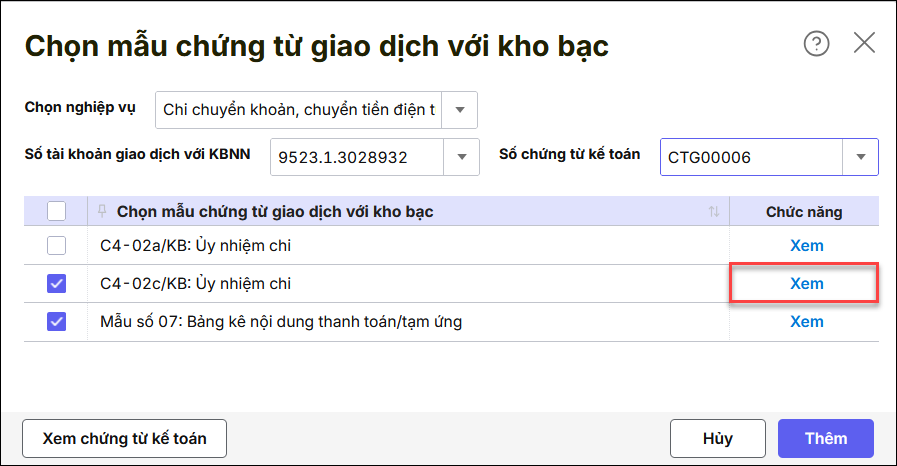The width and height of the screenshot is (897, 466).
Task: Click the 9523.1.3028932 account field
Action: (x=357, y=157)
